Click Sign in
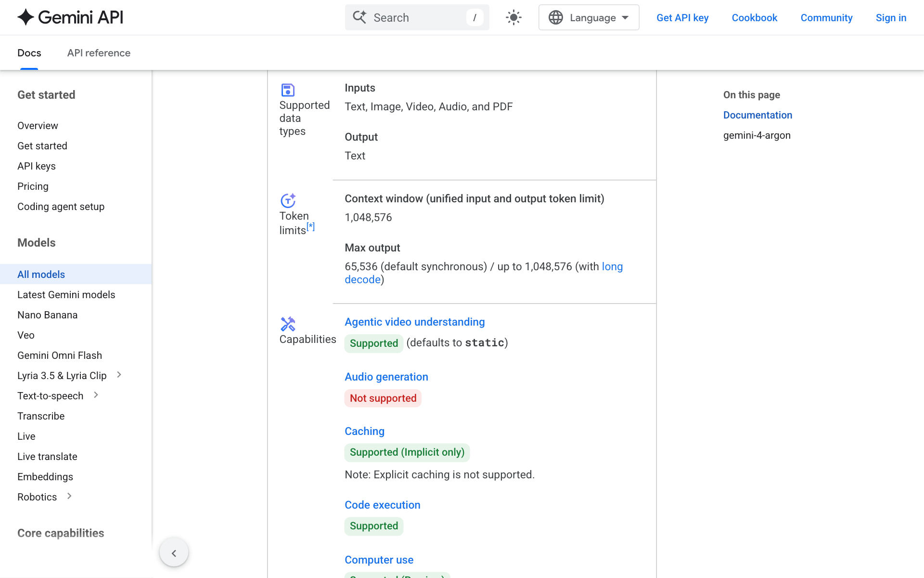Viewport: 924px width, 578px height. coord(891,18)
